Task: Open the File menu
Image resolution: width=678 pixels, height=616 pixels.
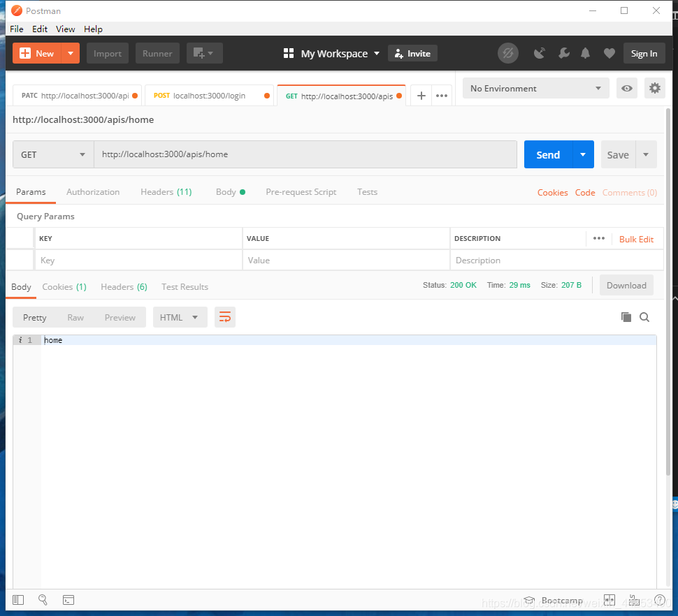Action: pyautogui.click(x=17, y=29)
